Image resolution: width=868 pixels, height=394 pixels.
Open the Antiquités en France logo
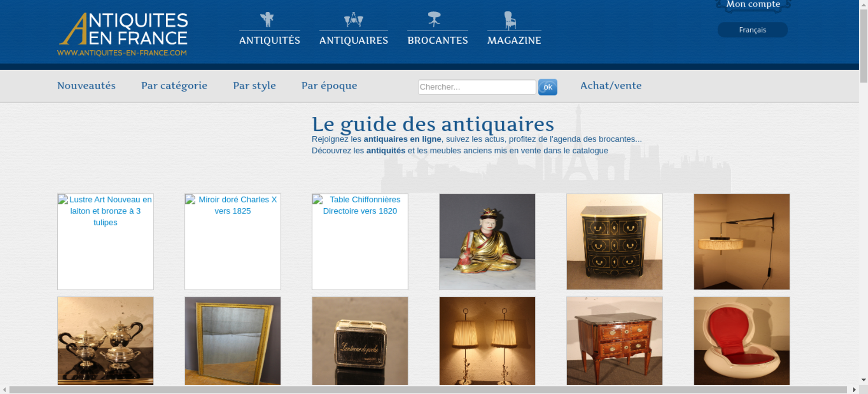(123, 34)
